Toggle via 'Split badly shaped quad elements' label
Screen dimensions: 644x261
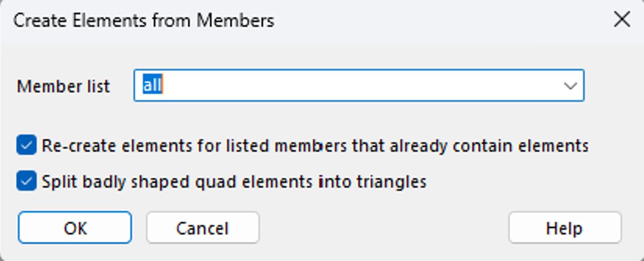234,181
